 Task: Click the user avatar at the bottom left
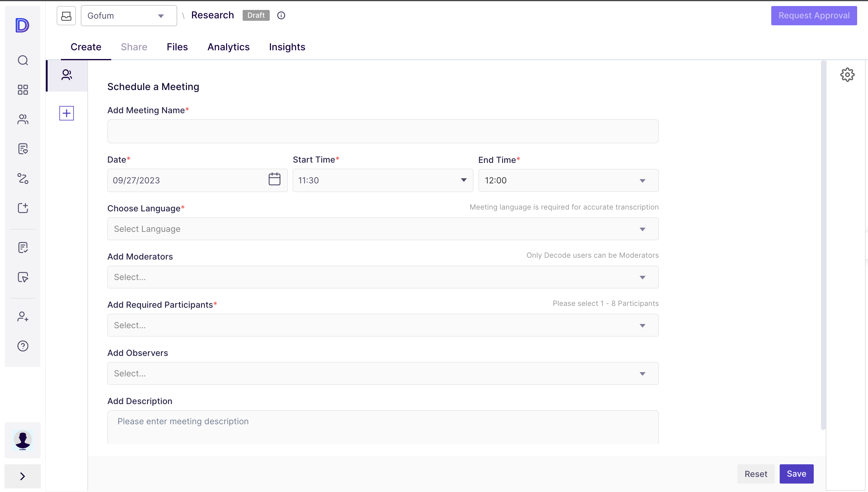pyautogui.click(x=22, y=440)
